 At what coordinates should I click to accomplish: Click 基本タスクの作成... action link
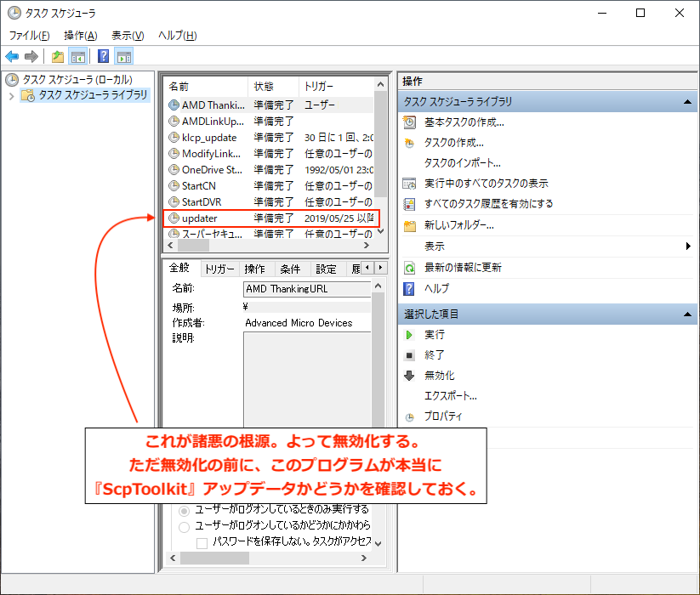464,122
